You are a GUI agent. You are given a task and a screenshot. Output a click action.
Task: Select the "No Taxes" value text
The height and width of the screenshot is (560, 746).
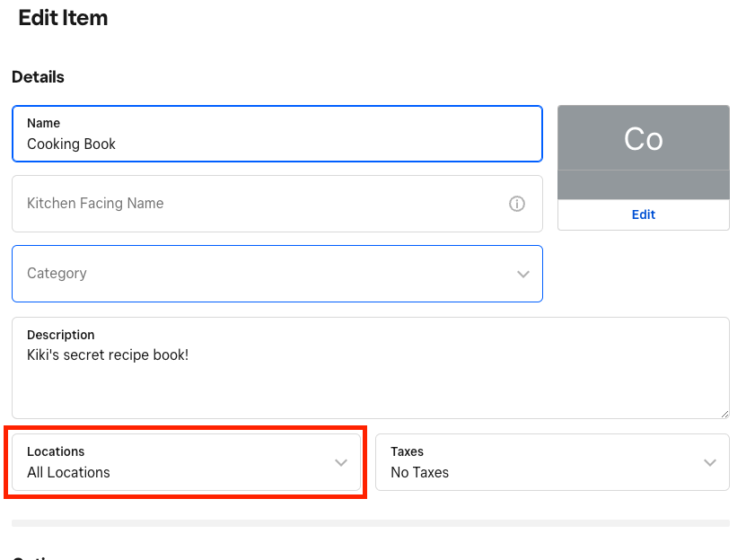(419, 473)
